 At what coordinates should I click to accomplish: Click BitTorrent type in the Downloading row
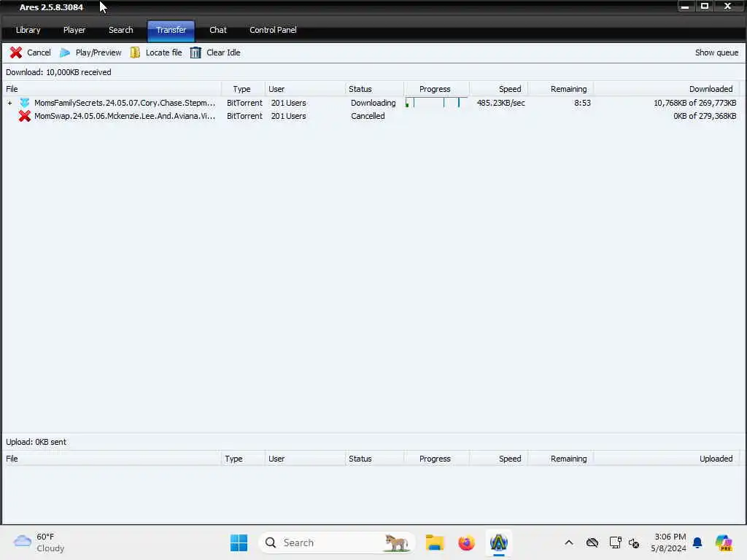pyautogui.click(x=244, y=103)
